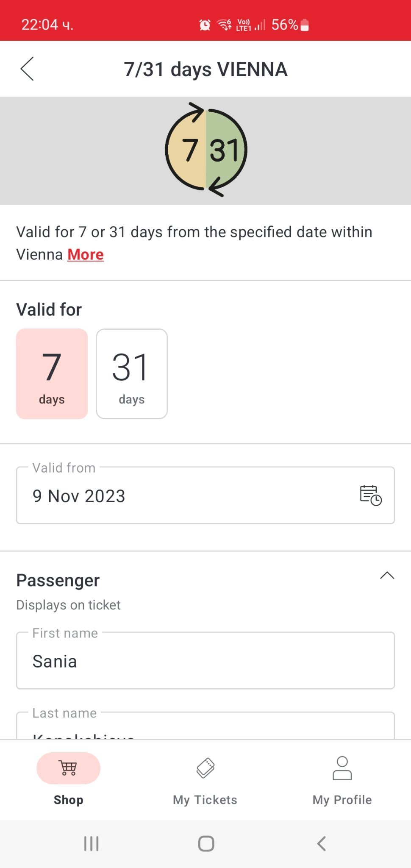Screen dimensions: 411x868
Task: Edit the First name field
Action: coord(205,661)
